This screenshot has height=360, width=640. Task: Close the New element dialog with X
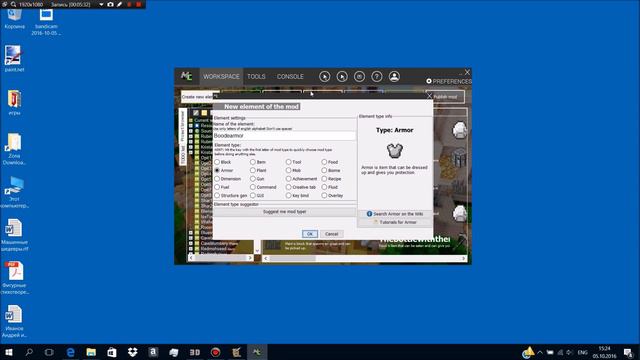[429, 96]
